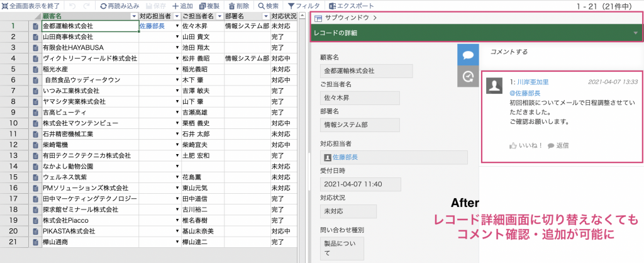Open record icon for 金都運輸株式会社
Screen dimensions: 644x263
click(35, 26)
